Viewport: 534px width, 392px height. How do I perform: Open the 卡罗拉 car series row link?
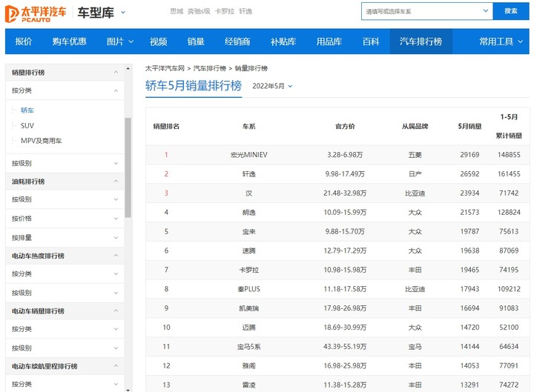tap(249, 270)
